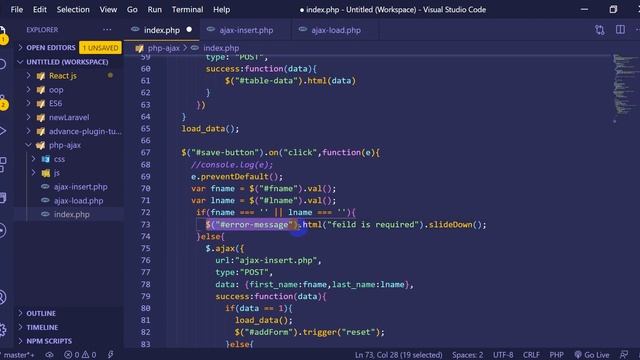Click line number 67 in the gutter

145,152
